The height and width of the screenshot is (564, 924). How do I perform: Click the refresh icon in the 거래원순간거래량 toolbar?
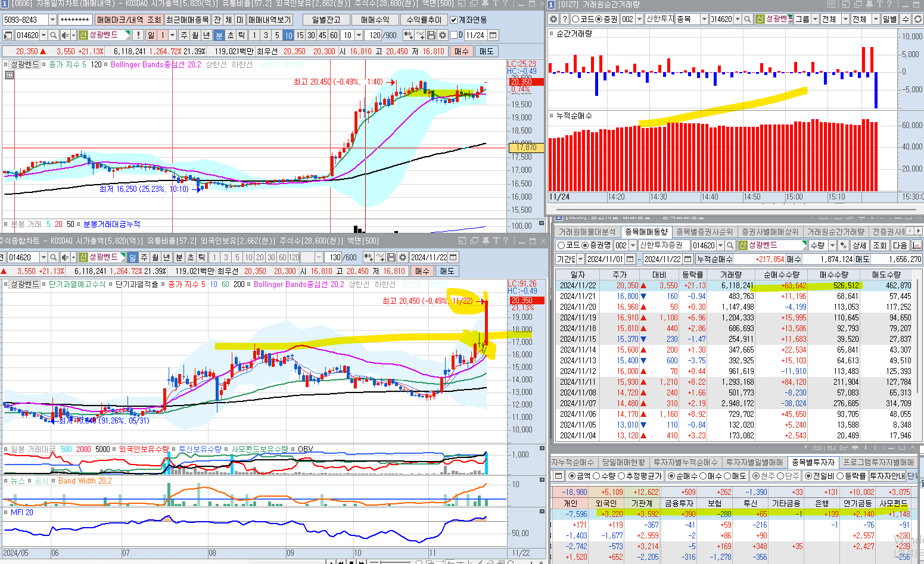point(918,19)
